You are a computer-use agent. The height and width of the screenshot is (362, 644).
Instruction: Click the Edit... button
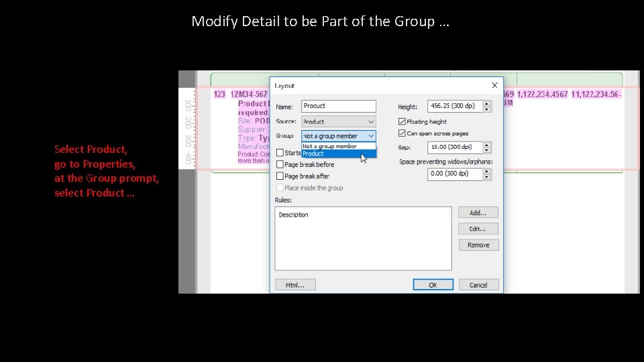(478, 229)
